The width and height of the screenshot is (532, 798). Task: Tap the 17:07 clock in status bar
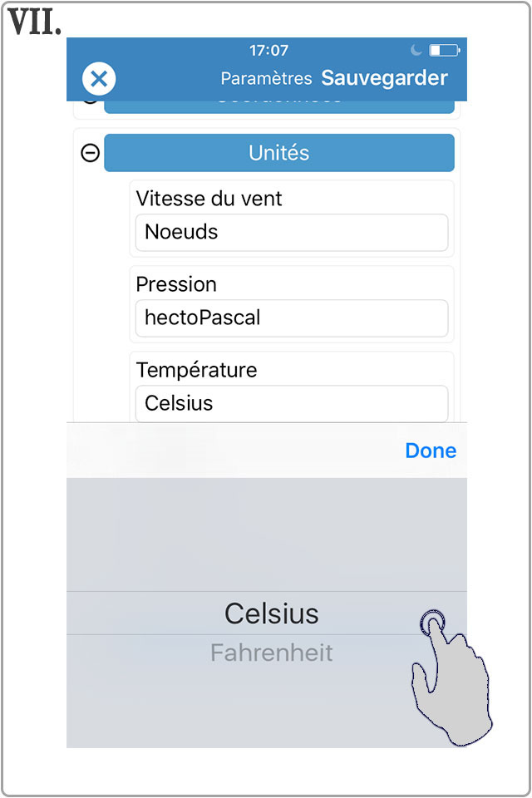pyautogui.click(x=268, y=50)
